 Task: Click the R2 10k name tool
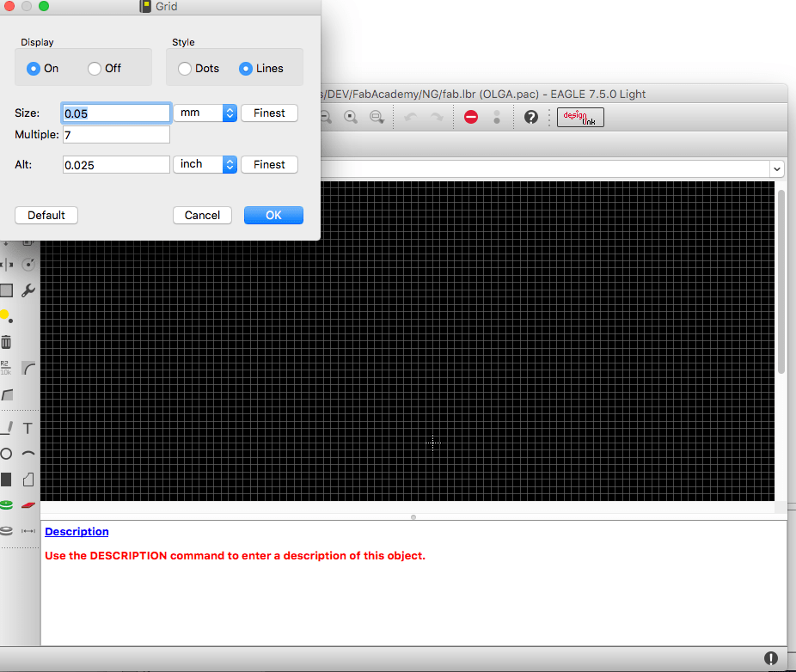click(5, 368)
